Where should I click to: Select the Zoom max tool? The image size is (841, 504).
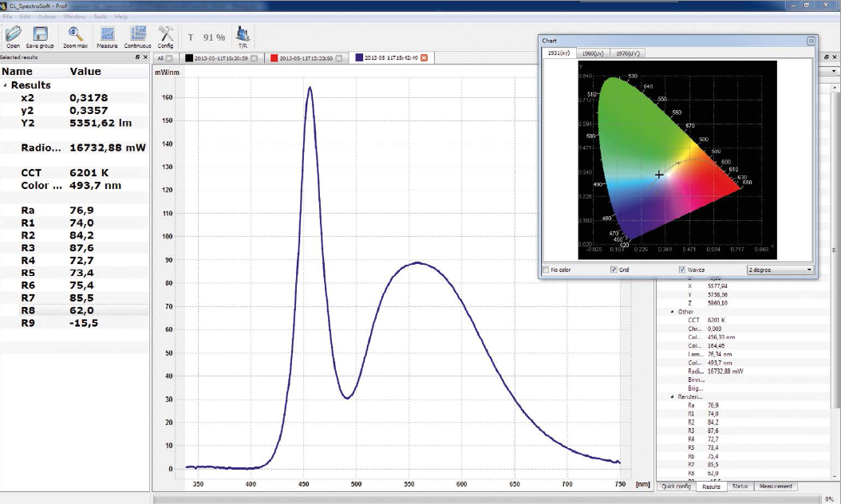pyautogui.click(x=74, y=35)
